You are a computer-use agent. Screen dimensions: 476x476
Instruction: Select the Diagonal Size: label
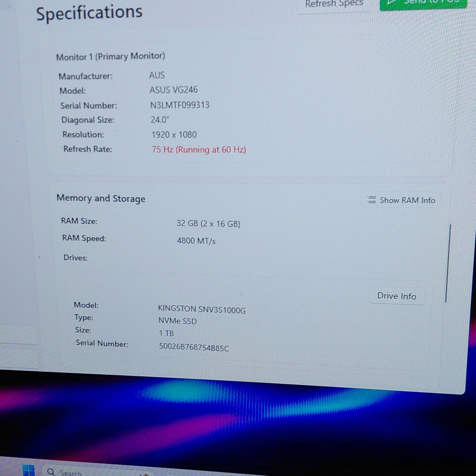click(88, 120)
